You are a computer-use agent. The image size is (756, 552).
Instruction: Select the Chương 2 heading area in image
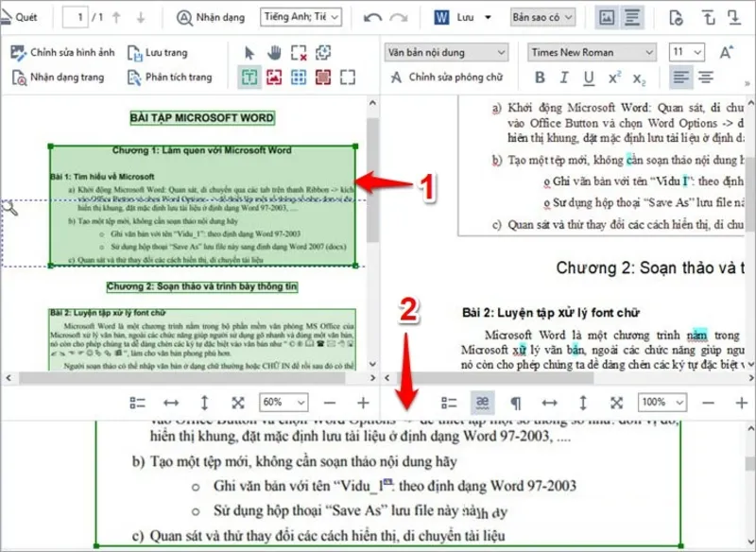click(x=202, y=286)
